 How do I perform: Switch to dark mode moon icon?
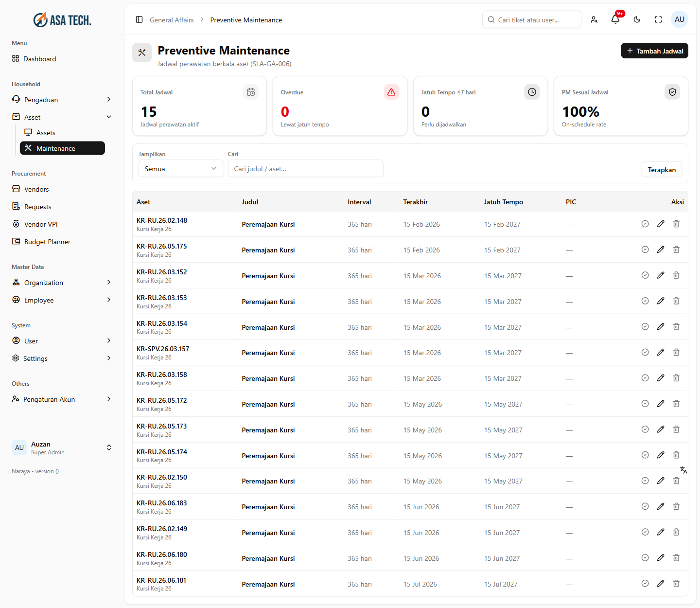click(637, 19)
